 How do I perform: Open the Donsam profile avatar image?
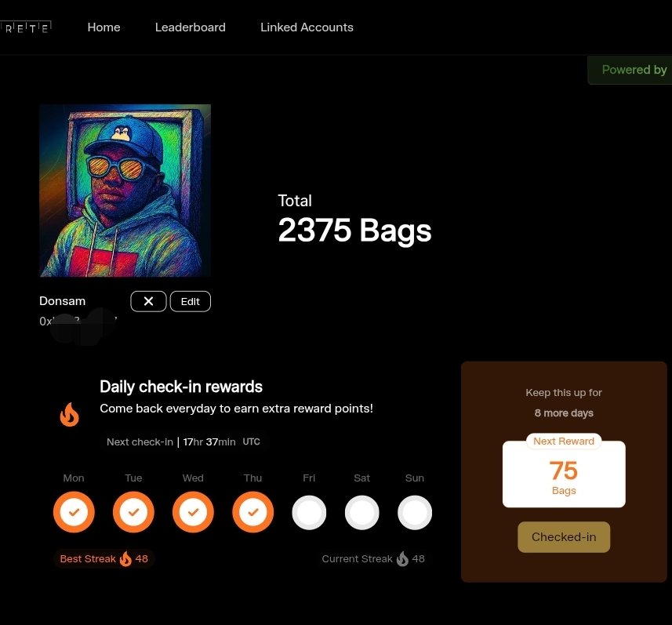(125, 191)
